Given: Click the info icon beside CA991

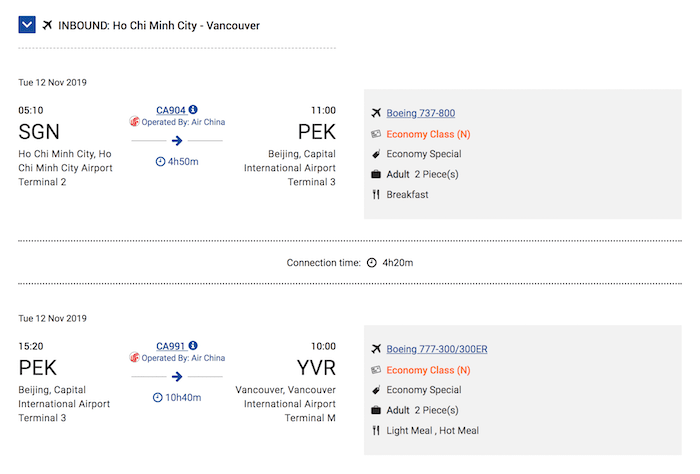Looking at the screenshot, I should coord(193,345).
